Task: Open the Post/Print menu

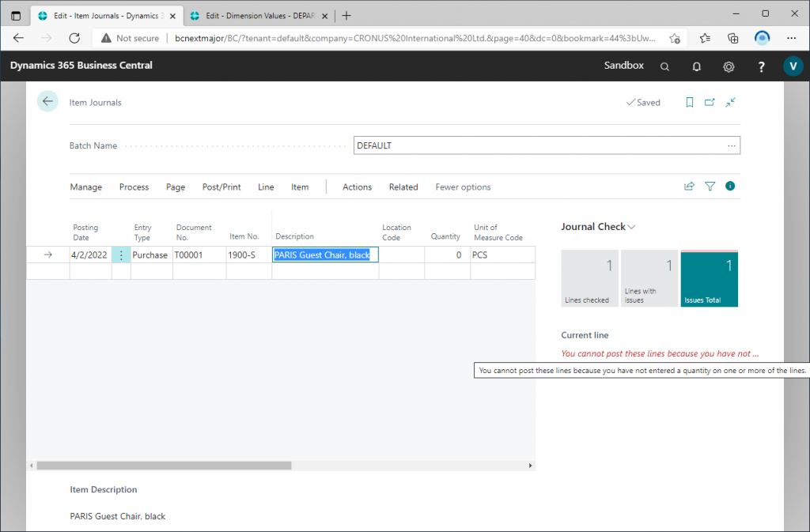Action: [x=221, y=187]
